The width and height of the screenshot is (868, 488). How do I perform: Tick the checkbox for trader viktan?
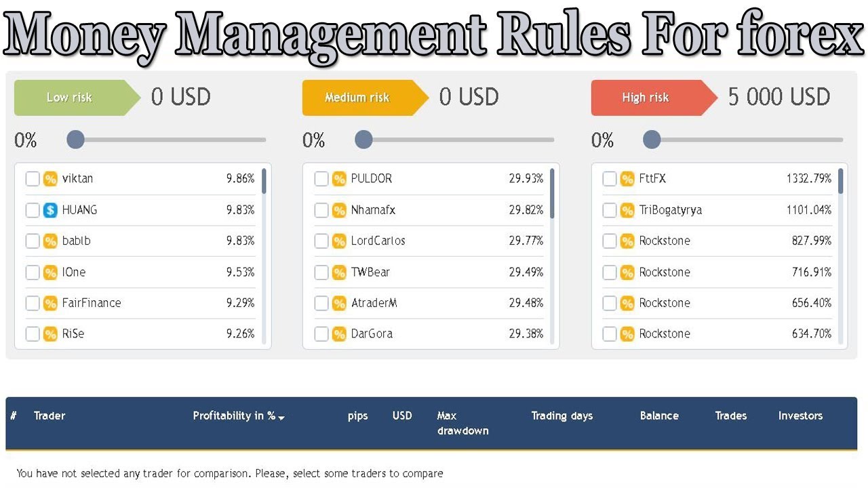(x=33, y=179)
